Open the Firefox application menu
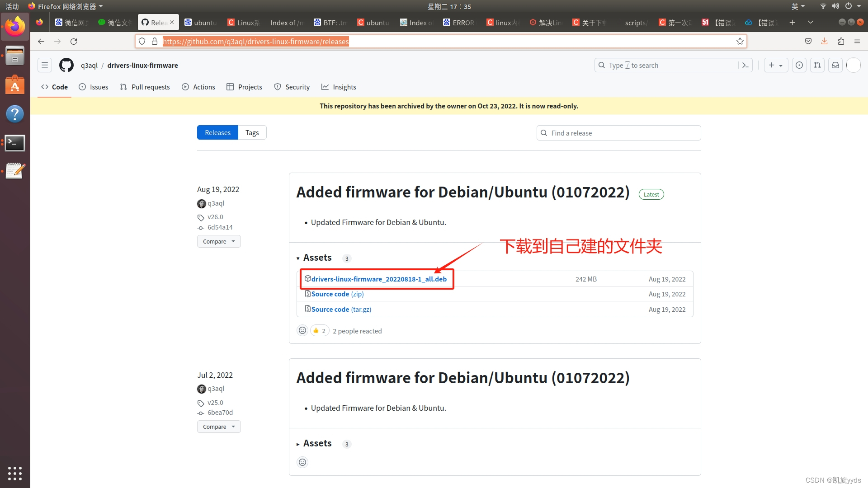The height and width of the screenshot is (488, 868). pos(857,41)
